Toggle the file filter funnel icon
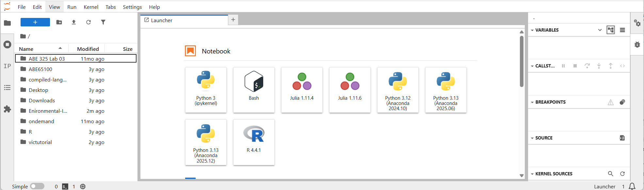The height and width of the screenshot is (190, 644). [x=103, y=22]
